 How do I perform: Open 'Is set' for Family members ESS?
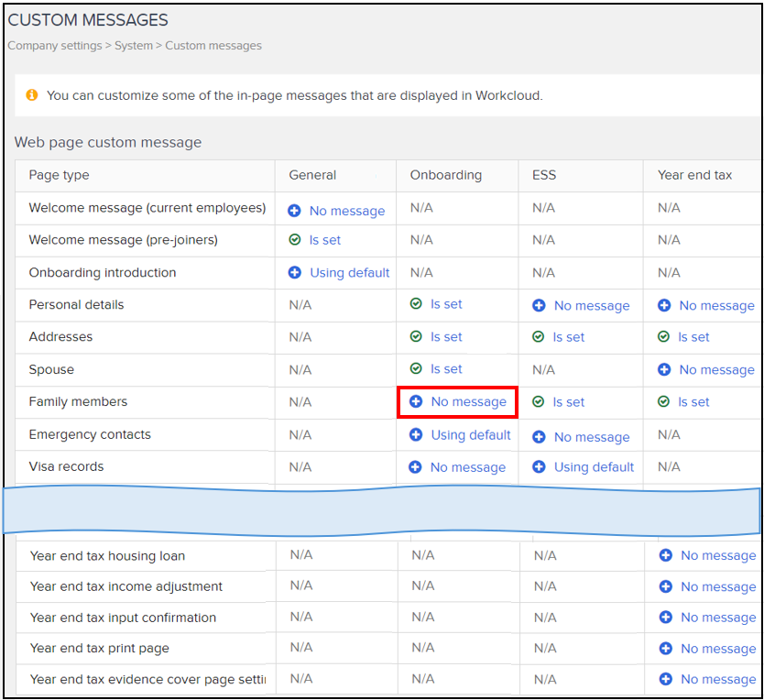tap(568, 402)
